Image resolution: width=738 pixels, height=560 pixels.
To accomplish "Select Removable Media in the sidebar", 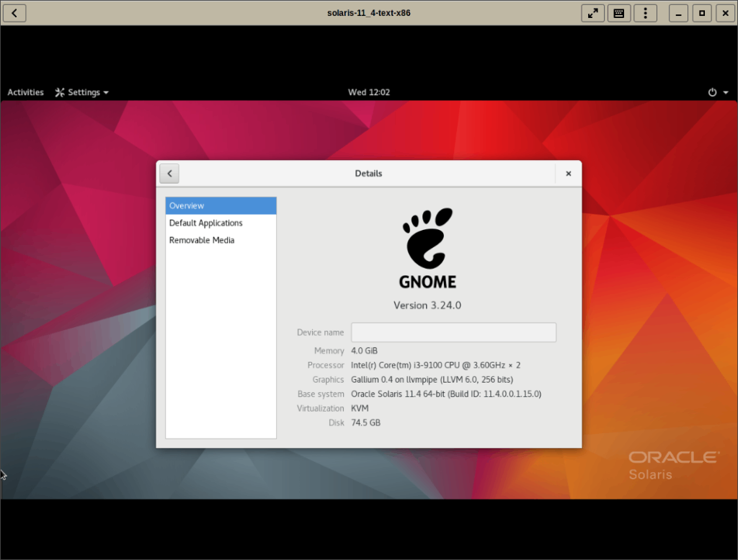I will point(221,240).
